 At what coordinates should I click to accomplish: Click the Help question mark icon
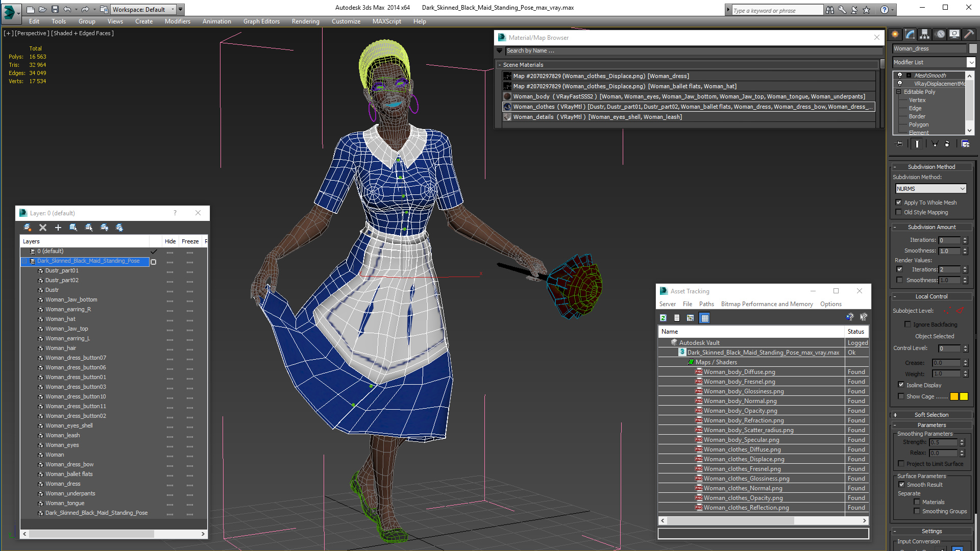(885, 10)
